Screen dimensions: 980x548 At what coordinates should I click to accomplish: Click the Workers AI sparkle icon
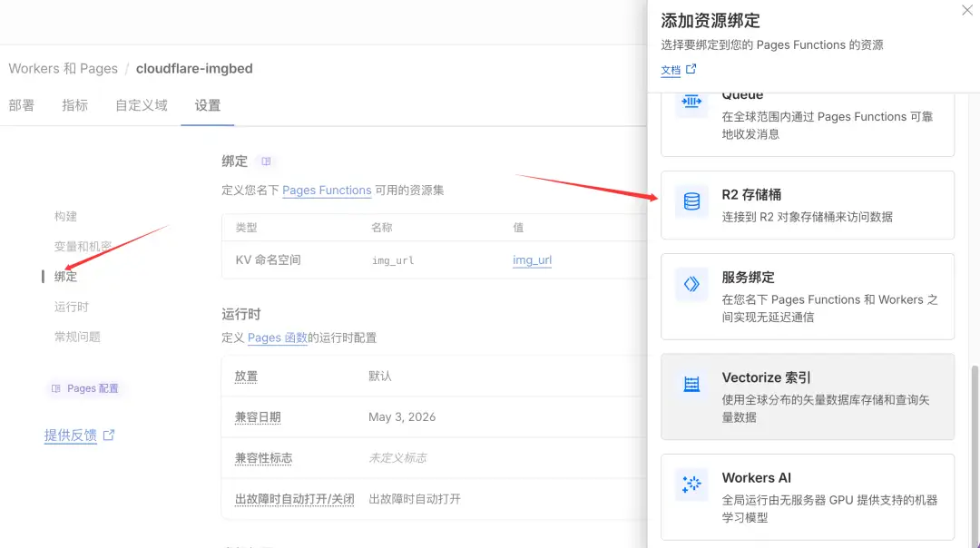click(x=691, y=484)
